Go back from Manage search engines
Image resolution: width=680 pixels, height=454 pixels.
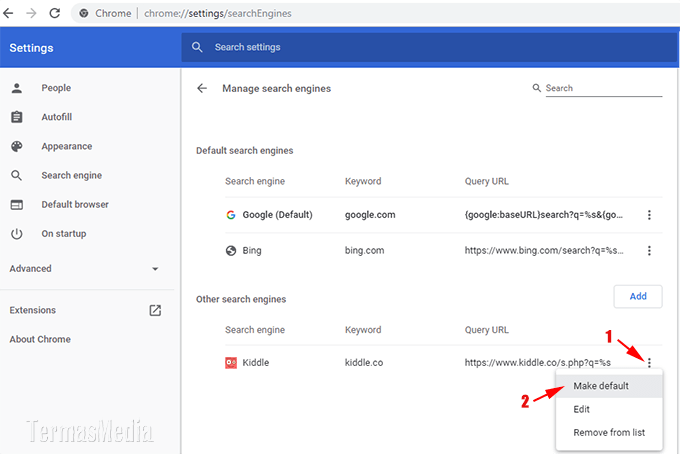[202, 88]
